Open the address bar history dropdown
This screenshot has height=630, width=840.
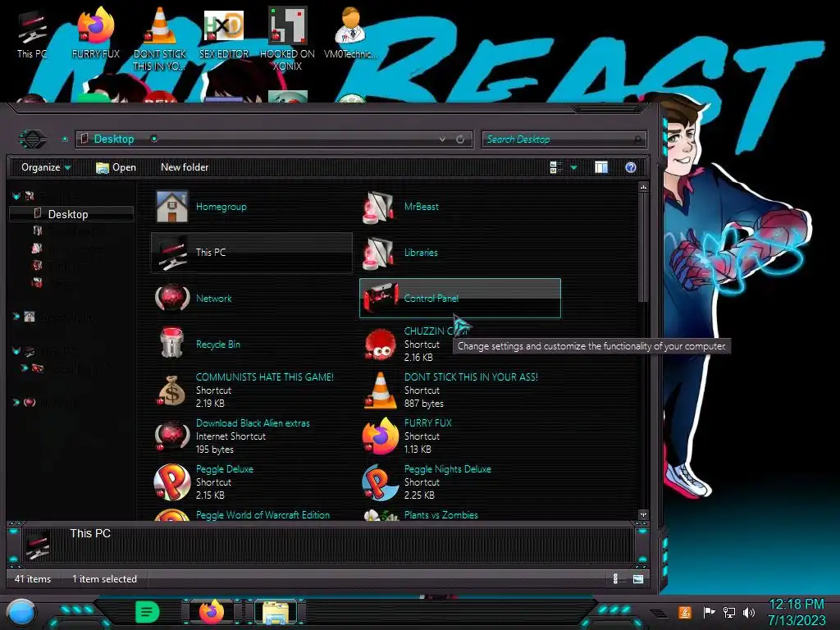pyautogui.click(x=442, y=139)
